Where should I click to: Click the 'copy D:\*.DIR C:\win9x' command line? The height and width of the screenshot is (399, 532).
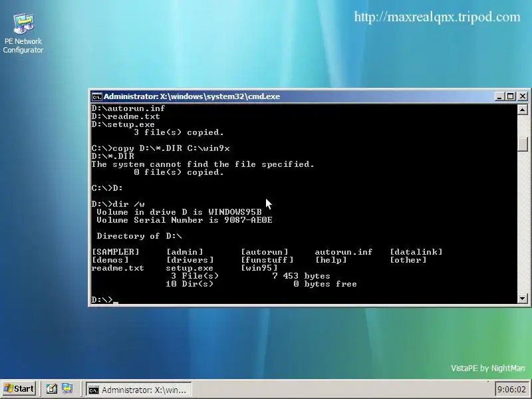point(160,148)
